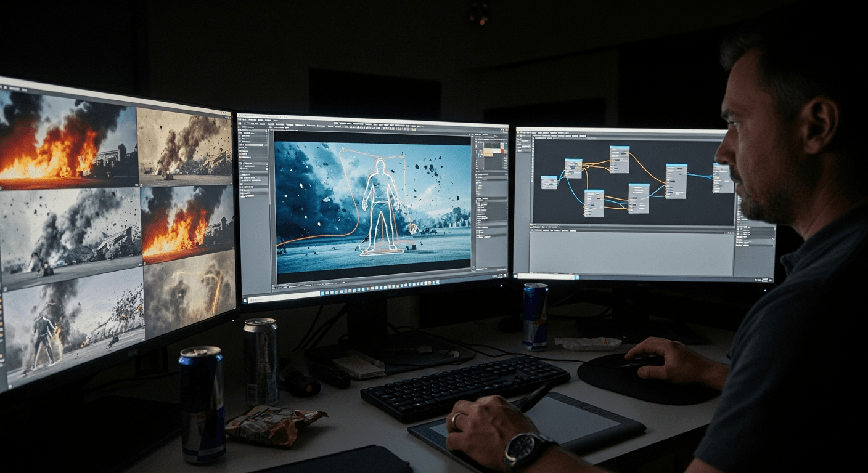Select the final output node beside the man's face
Image resolution: width=868 pixels, height=473 pixels.
pyautogui.click(x=723, y=178)
